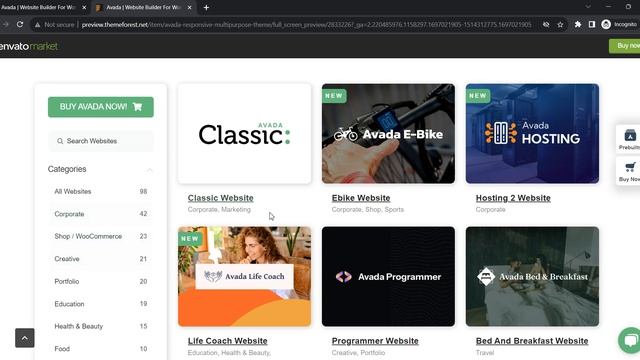640x360 pixels.
Task: Click the Corporate, Marketing tags text
Action: click(219, 209)
